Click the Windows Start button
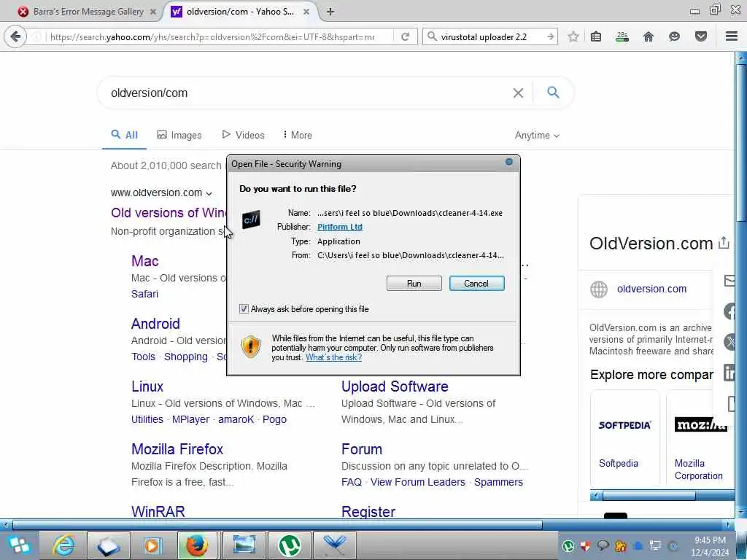 pos(18,545)
